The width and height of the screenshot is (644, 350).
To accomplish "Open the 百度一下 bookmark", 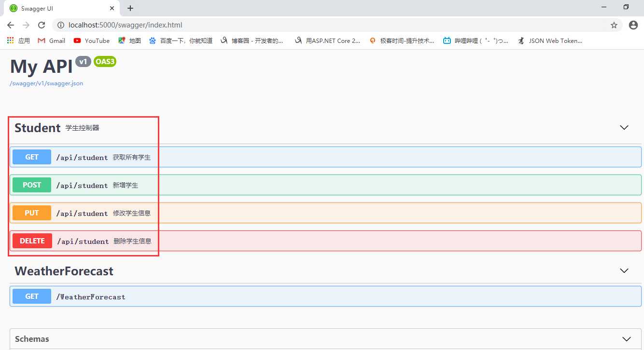I will point(181,41).
